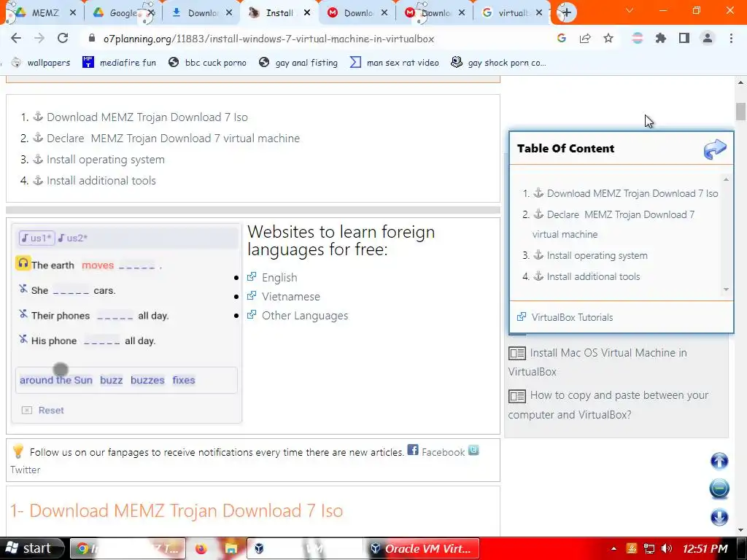The height and width of the screenshot is (560, 747).
Task: Open the Extensions puzzle icon
Action: point(661,39)
